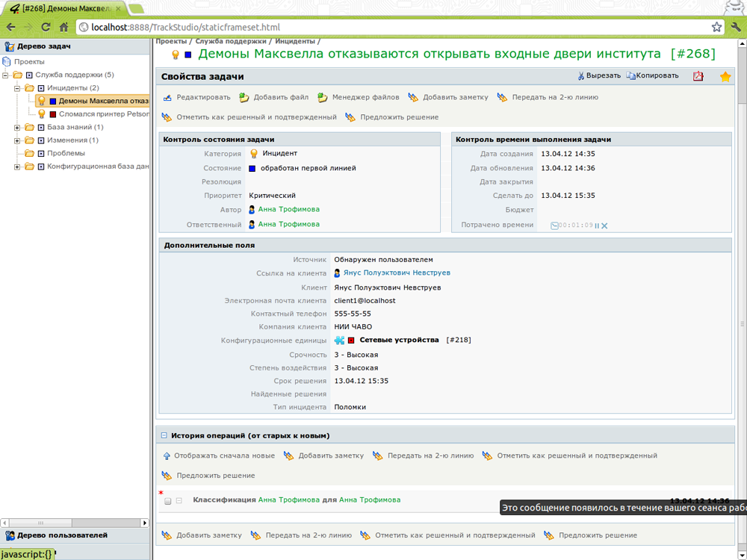Open Менеджер файлов file manager
Screen dimensions: 747x560
coord(322,98)
